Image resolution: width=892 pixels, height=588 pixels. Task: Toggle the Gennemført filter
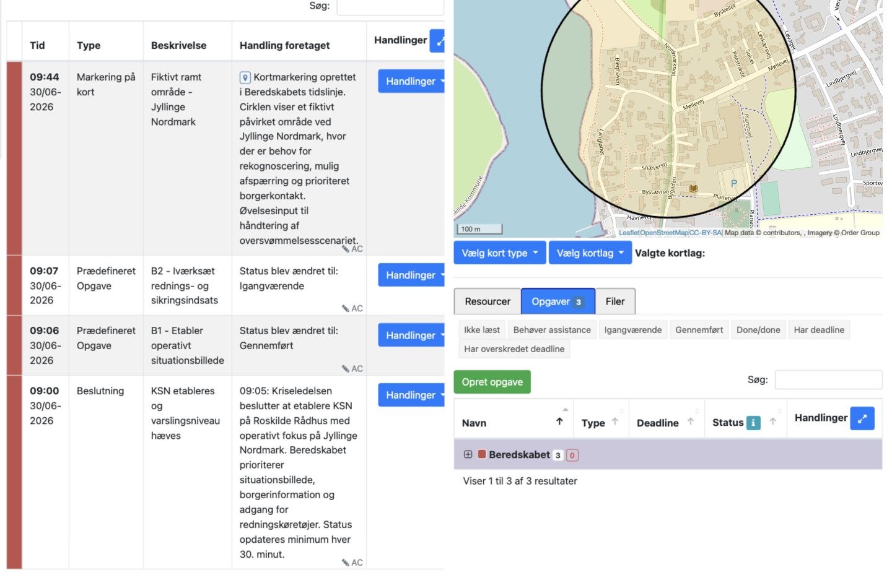699,330
